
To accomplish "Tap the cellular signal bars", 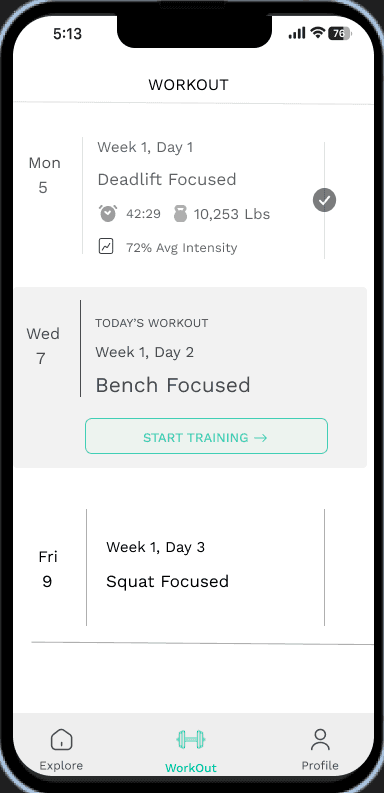I will pos(297,33).
